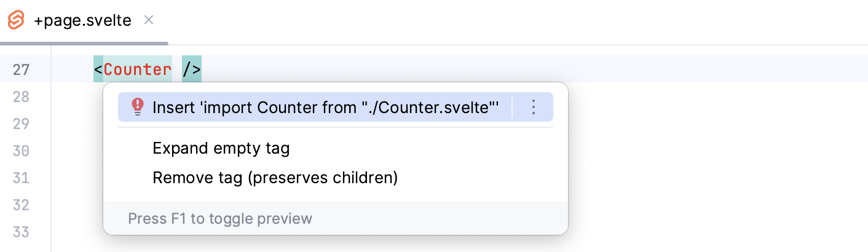This screenshot has width=868, height=252.
Task: Click the red quick-fix bulb icon
Action: click(138, 108)
